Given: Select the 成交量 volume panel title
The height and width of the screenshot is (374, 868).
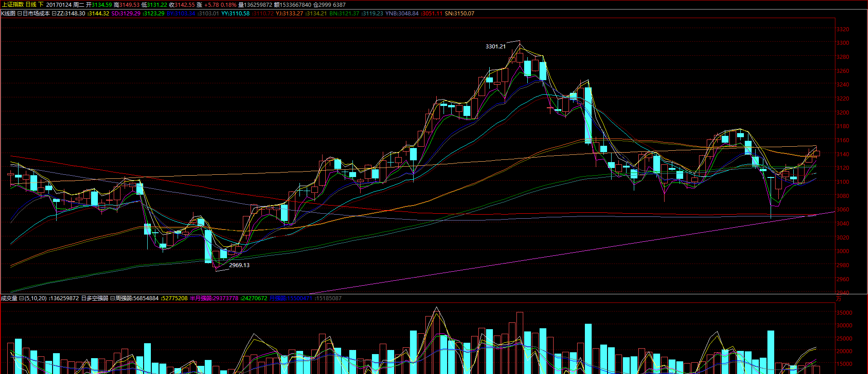Looking at the screenshot, I should (9, 298).
